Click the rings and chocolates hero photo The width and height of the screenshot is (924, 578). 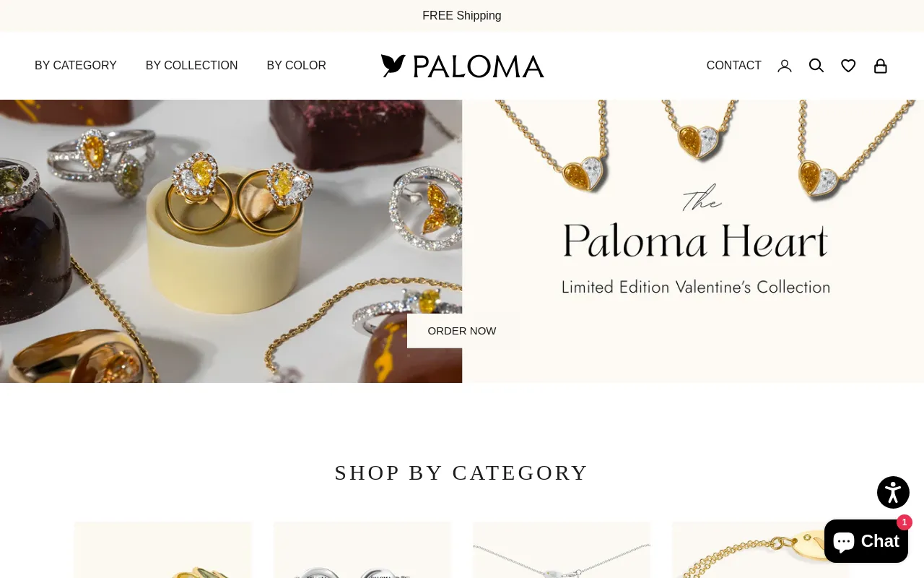click(231, 241)
